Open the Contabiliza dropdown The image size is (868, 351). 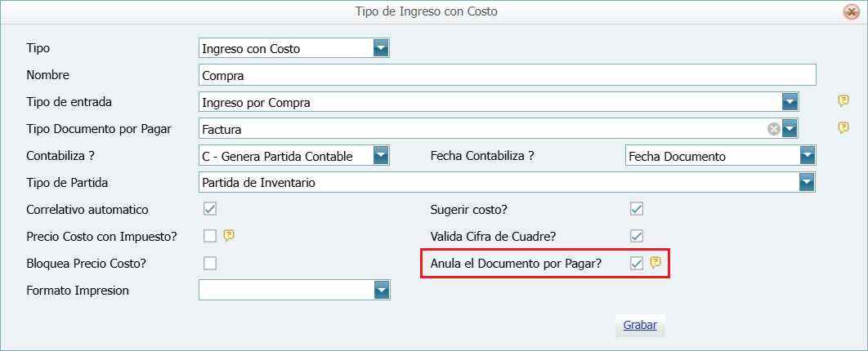[x=381, y=156]
